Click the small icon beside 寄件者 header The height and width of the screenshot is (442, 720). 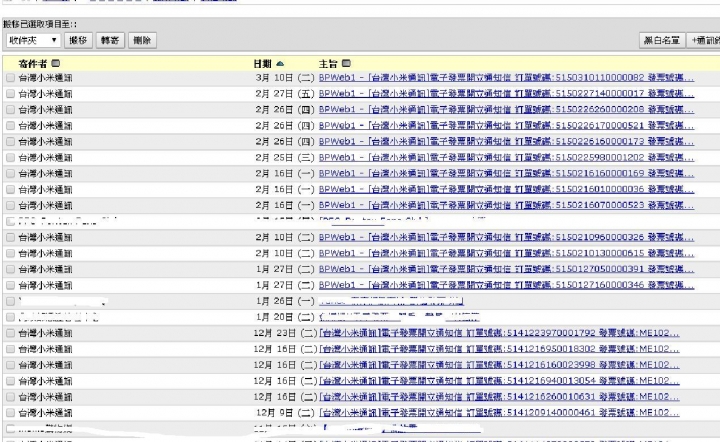(x=56, y=63)
